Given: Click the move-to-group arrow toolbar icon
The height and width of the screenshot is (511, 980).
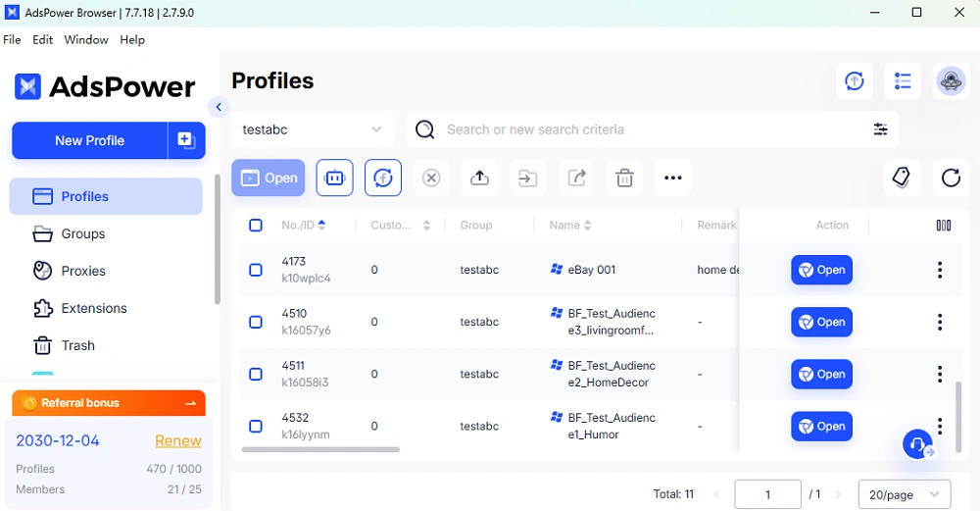Looking at the screenshot, I should click(528, 178).
